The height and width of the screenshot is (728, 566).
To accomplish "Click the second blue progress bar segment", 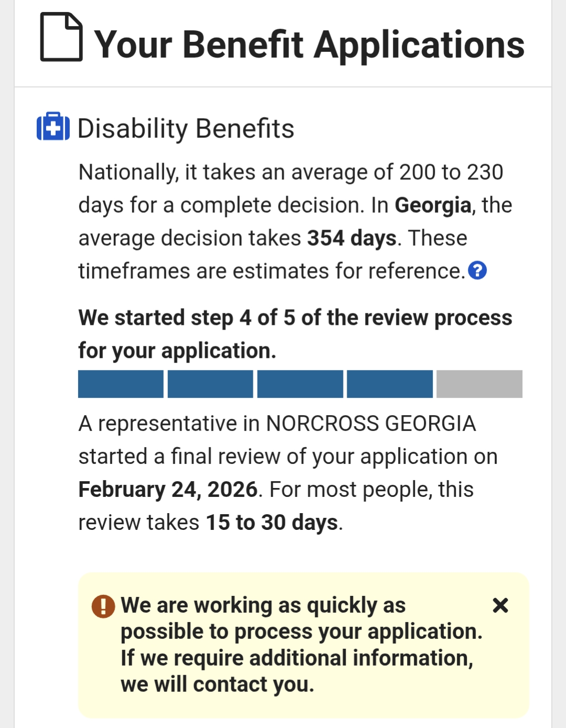I will (x=210, y=384).
